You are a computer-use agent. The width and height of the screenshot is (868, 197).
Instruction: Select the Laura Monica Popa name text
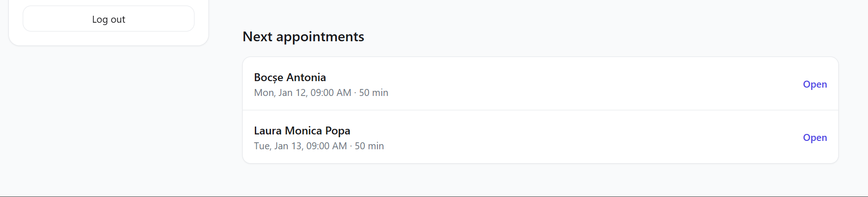click(302, 131)
